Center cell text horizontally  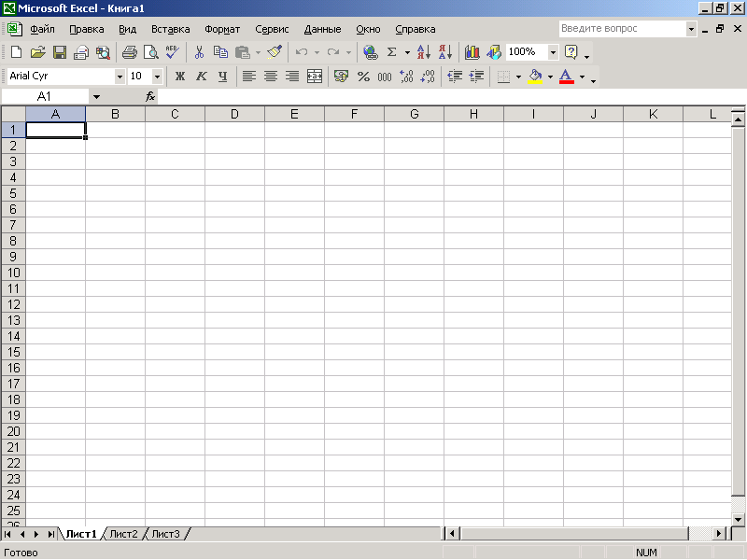pyautogui.click(x=271, y=77)
